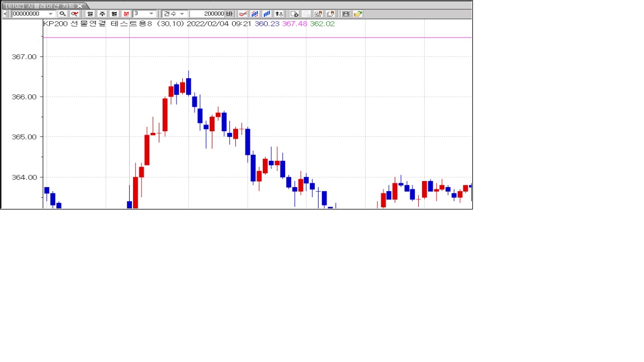The width and height of the screenshot is (644, 362).
Task: Click the 바 button beside 200000
Action: (229, 13)
